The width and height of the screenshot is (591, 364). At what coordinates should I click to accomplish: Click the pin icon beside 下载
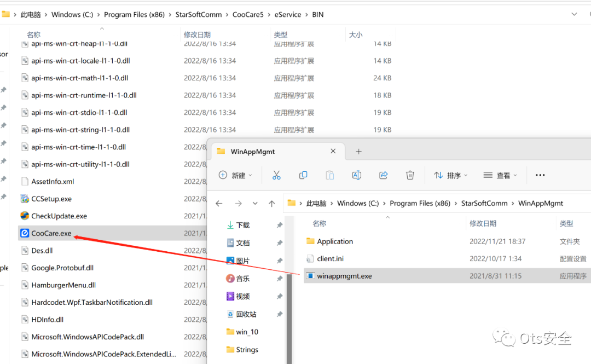[x=279, y=225]
